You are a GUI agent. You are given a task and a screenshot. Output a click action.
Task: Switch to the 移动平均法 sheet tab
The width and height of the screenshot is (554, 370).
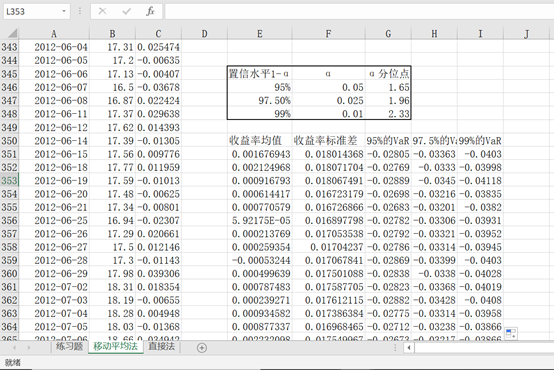coord(116,346)
